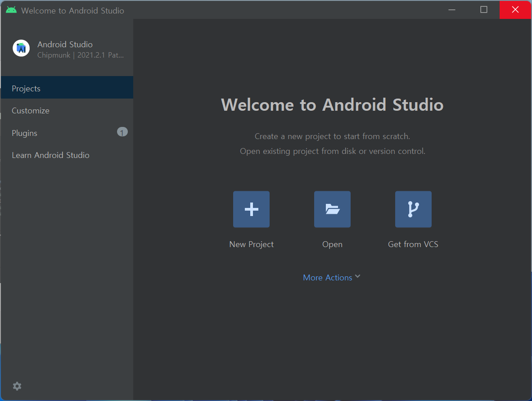Image resolution: width=532 pixels, height=401 pixels.
Task: Go to Learn Android Studio
Action: coord(67,155)
